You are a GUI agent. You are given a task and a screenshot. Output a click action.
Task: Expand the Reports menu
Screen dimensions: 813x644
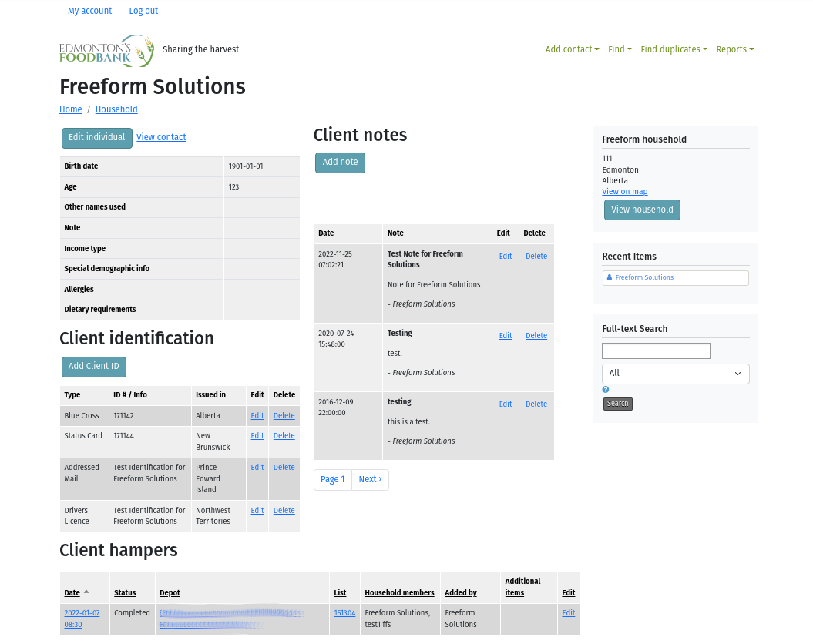[x=734, y=49]
